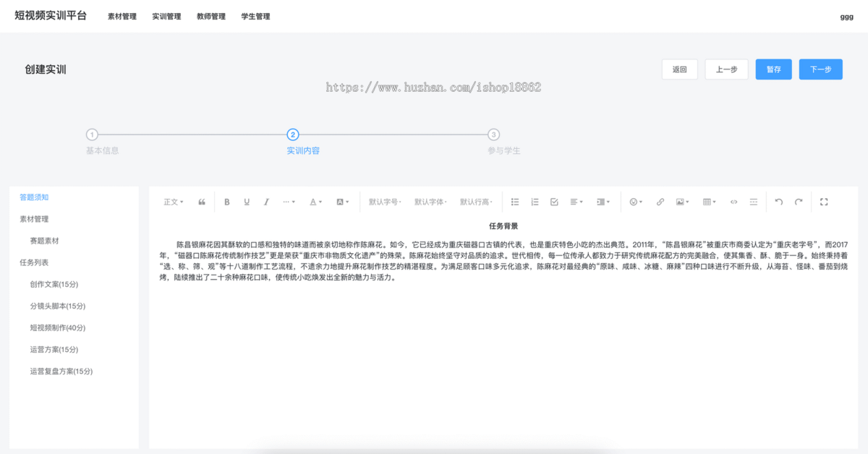Open the 素材管理 menu

[x=121, y=16]
